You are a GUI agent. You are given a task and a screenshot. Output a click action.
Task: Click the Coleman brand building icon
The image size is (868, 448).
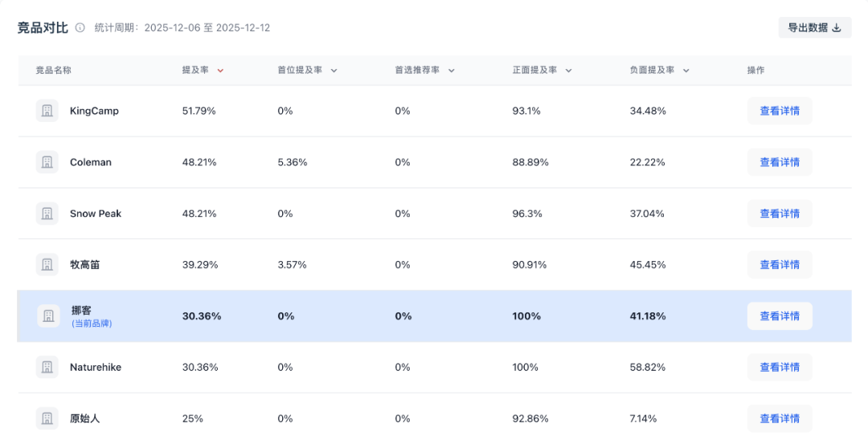(47, 162)
